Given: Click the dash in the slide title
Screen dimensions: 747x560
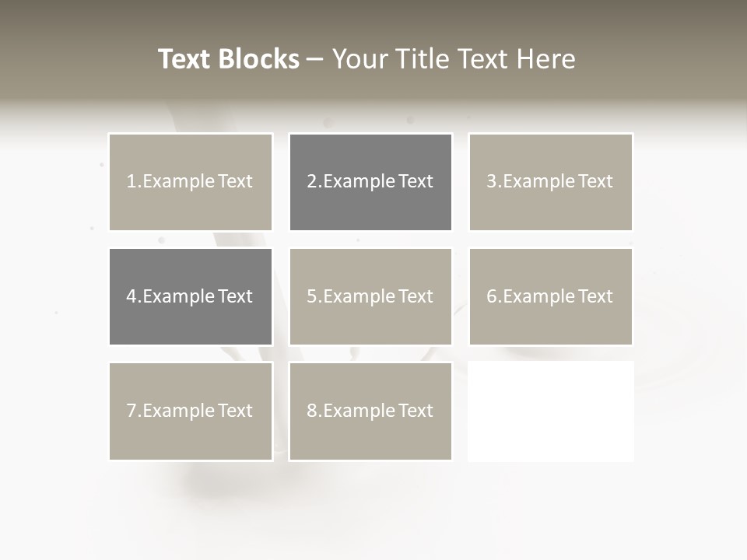Looking at the screenshot, I should pyautogui.click(x=315, y=60).
